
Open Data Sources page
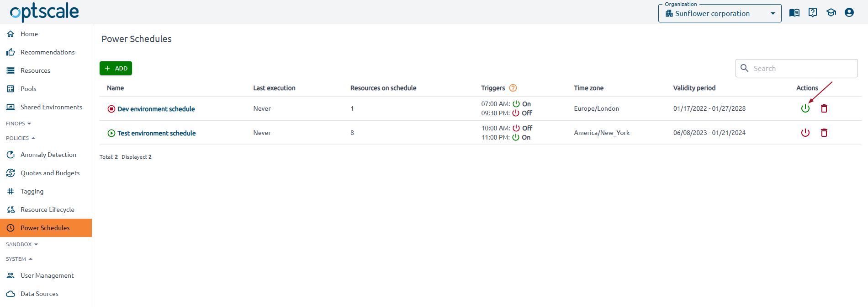coord(46,294)
